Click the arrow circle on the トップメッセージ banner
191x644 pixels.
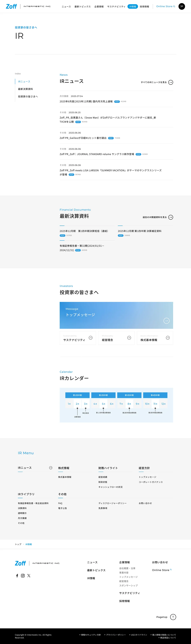(166, 321)
